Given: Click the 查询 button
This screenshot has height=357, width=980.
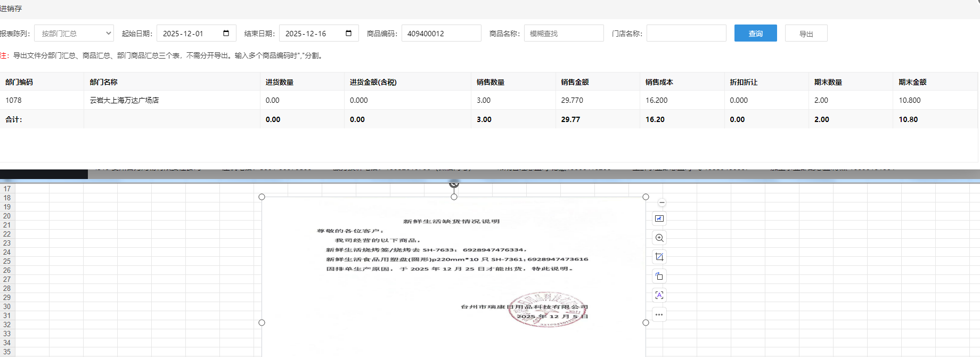Looking at the screenshot, I should (755, 33).
